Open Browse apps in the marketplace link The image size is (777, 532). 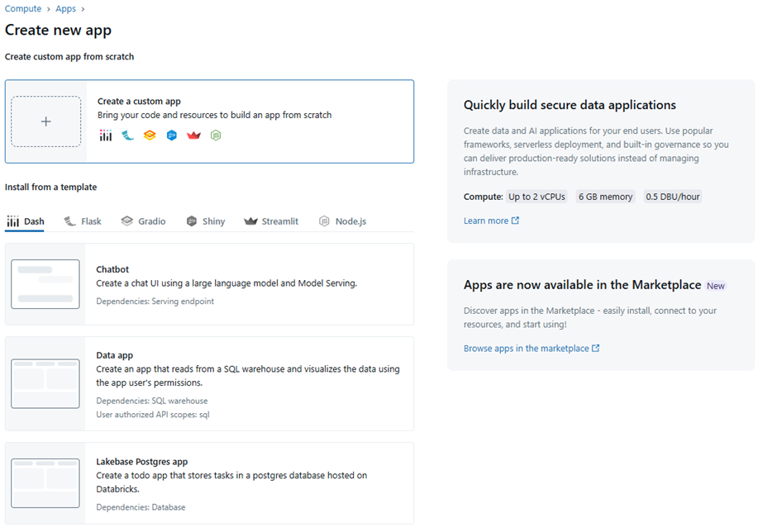(x=526, y=349)
